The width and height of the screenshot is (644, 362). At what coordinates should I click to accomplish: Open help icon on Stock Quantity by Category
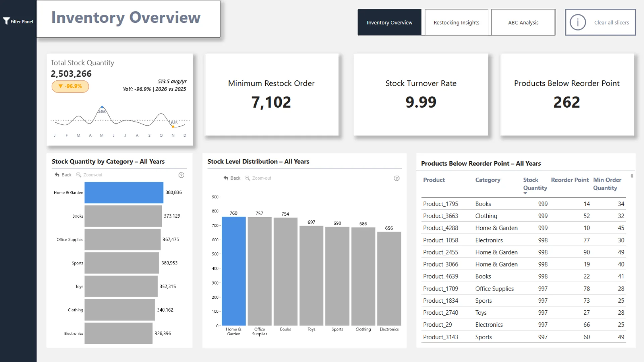(181, 175)
